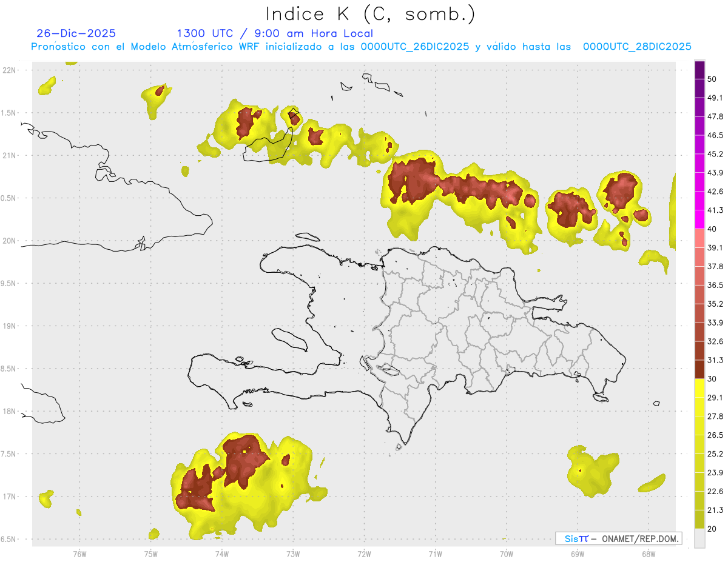Pick the dark brown swatch between 30 and 31.3
Viewport: 728px width, 562px height.
coord(699,369)
